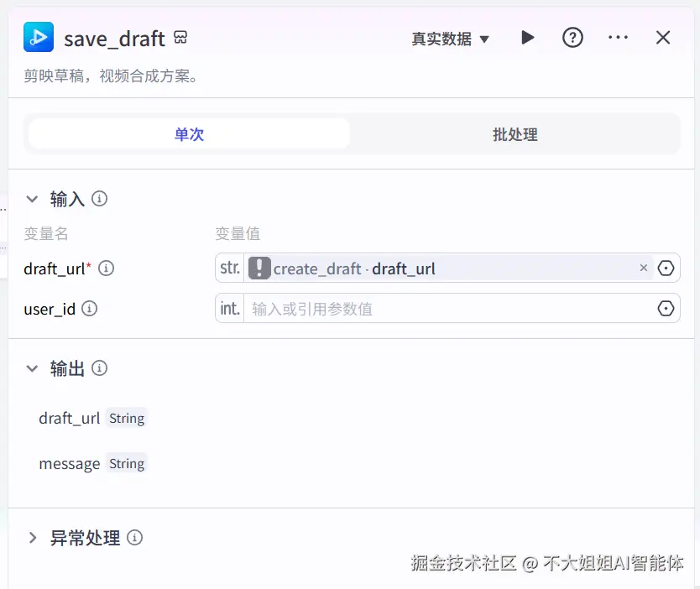Click the user_id variable name
The height and width of the screenshot is (589, 700).
tap(50, 309)
